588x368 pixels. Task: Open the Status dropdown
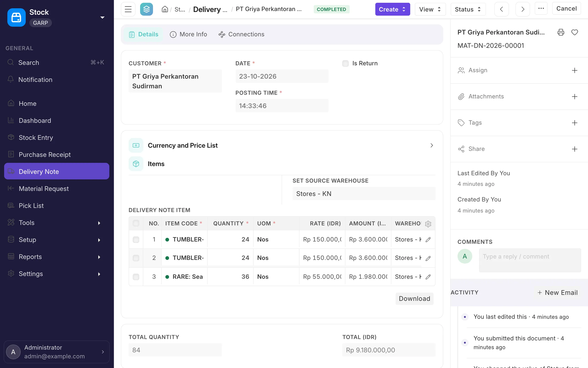pos(468,9)
